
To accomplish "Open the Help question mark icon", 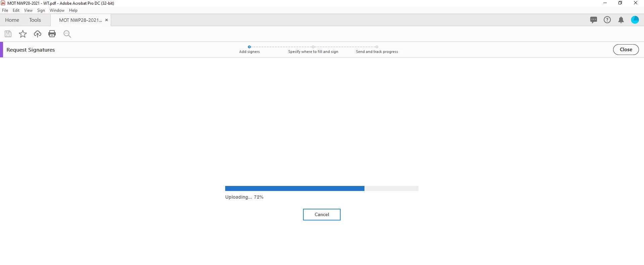I will click(607, 20).
